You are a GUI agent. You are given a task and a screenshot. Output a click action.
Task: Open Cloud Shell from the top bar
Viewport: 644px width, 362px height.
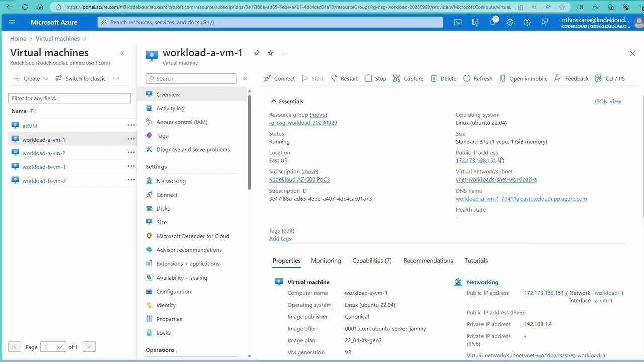tap(458, 22)
